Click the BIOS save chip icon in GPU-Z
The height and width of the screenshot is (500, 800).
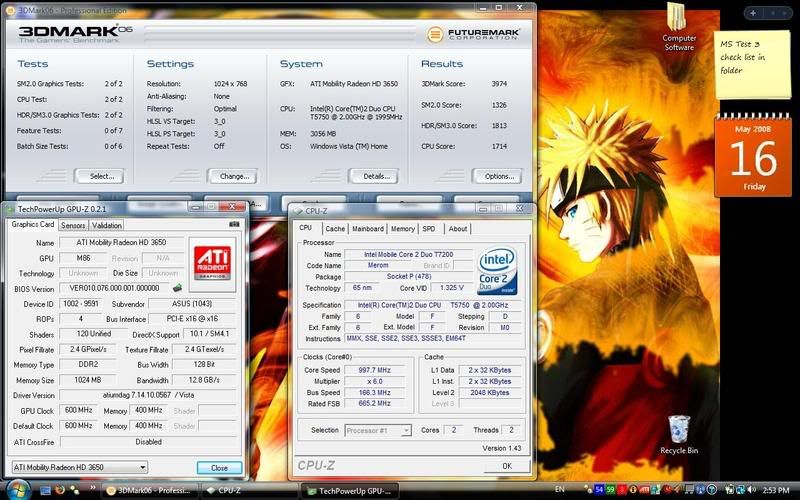coord(177,288)
